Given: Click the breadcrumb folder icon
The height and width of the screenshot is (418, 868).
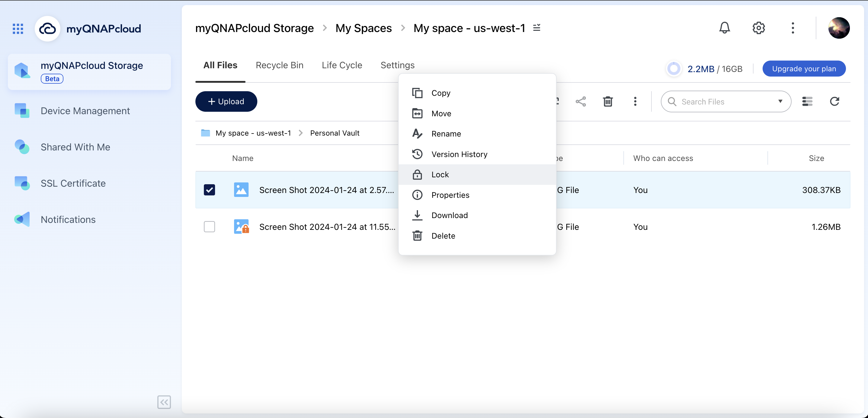Looking at the screenshot, I should click(206, 133).
